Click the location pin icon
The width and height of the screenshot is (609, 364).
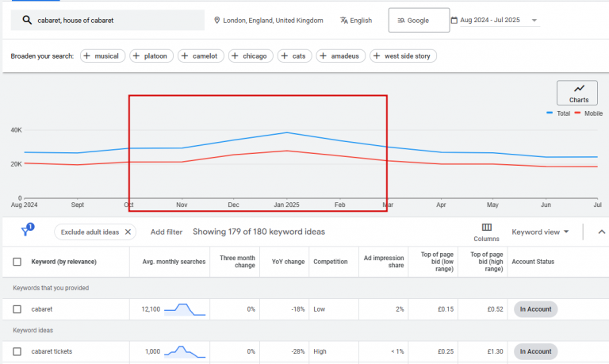[x=217, y=20]
